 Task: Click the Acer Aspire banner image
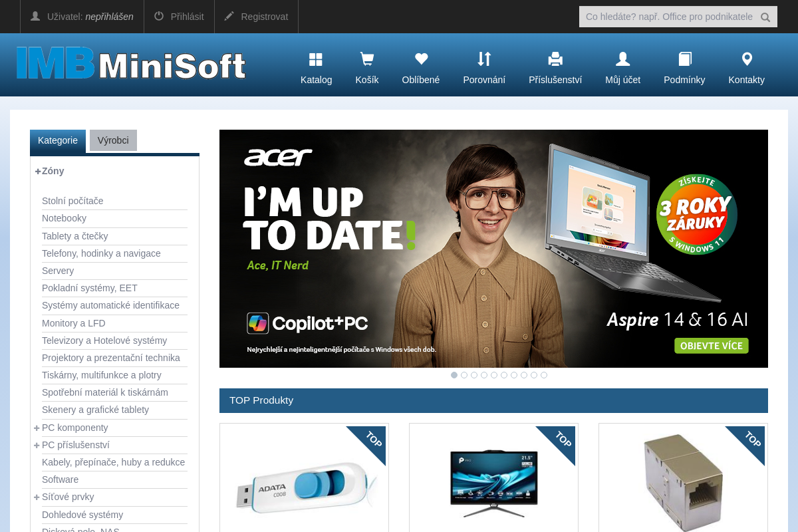(493, 249)
